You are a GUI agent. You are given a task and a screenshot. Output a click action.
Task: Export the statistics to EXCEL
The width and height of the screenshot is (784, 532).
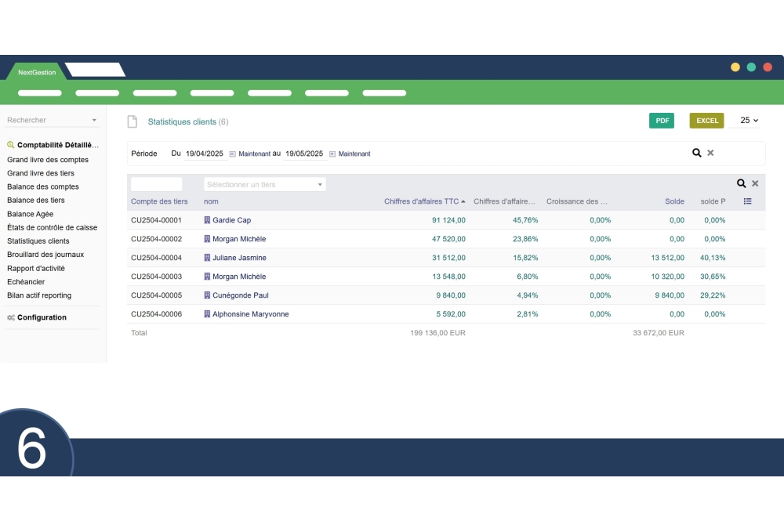click(706, 121)
